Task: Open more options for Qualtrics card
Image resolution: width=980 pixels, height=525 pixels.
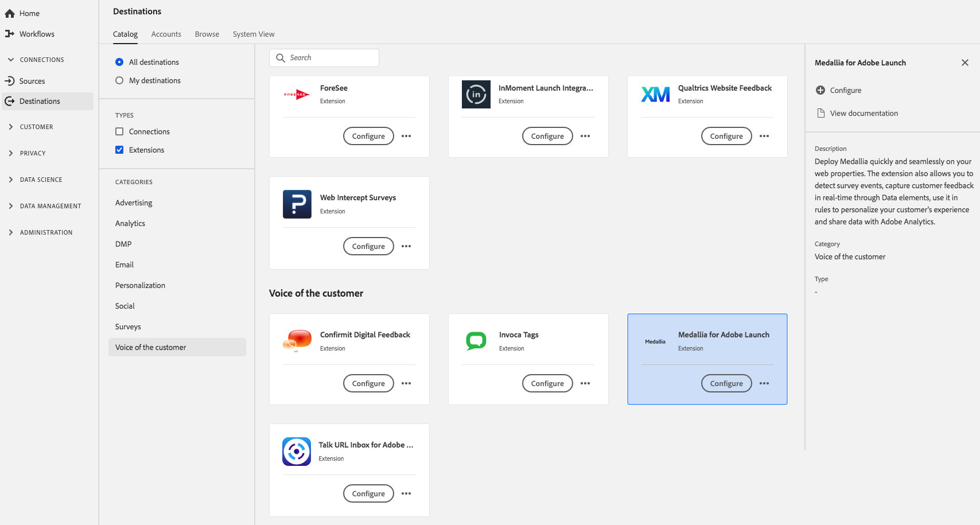Action: coord(764,136)
